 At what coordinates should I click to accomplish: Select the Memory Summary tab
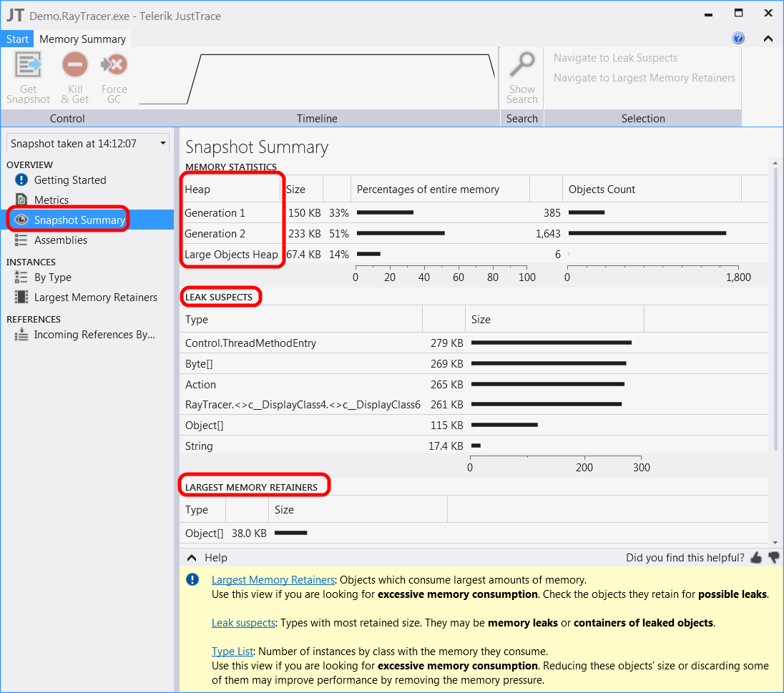tap(82, 39)
